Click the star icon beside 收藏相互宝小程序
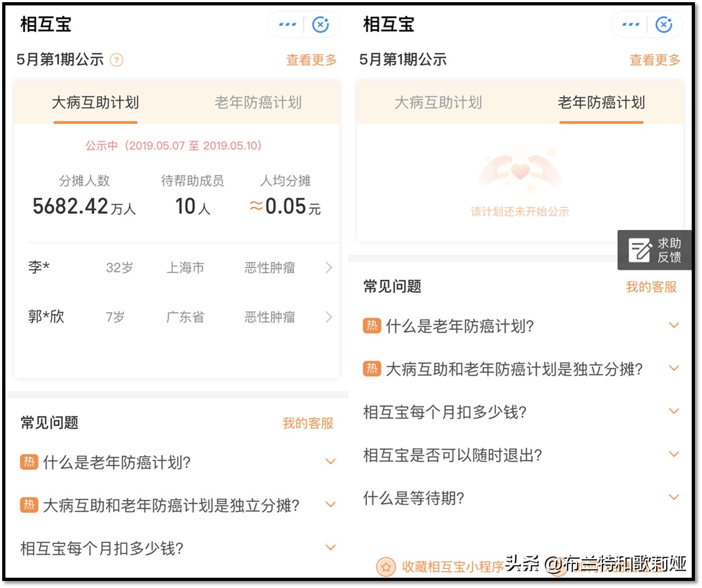This screenshot has height=588, width=702. point(386,567)
